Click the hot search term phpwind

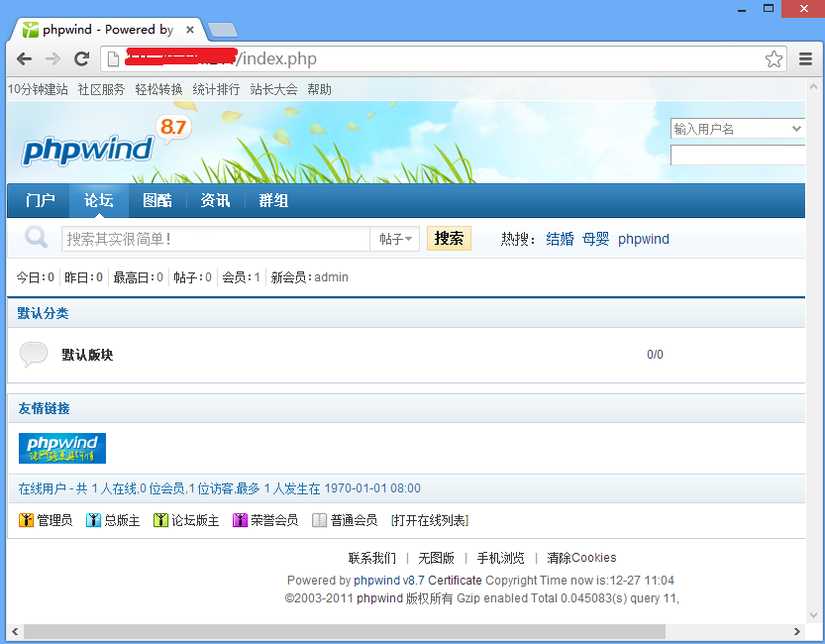pos(644,239)
